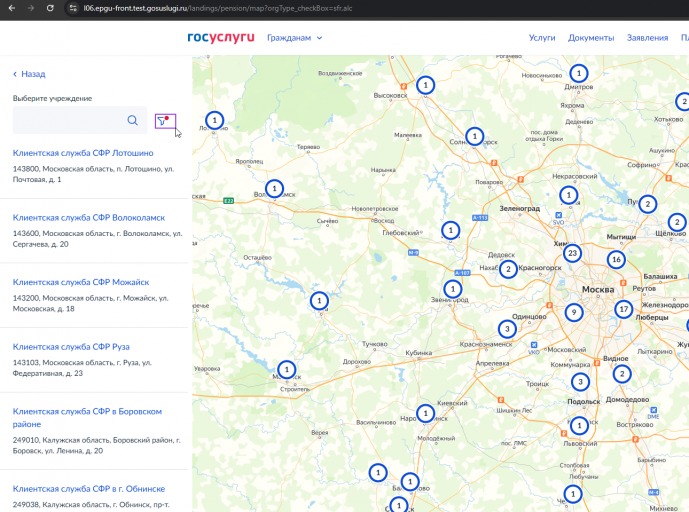
Task: Click address 143800, Московская область, п. Лотошино
Action: (x=93, y=174)
